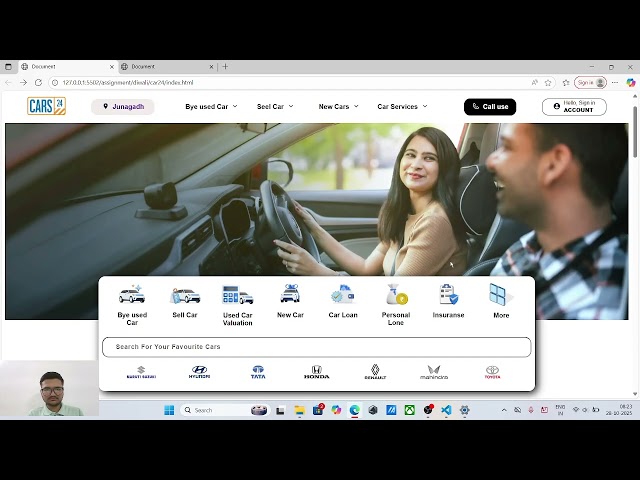Open Visual Studio Code from the taskbar
Viewport: 640px width, 480px height.
point(446,410)
